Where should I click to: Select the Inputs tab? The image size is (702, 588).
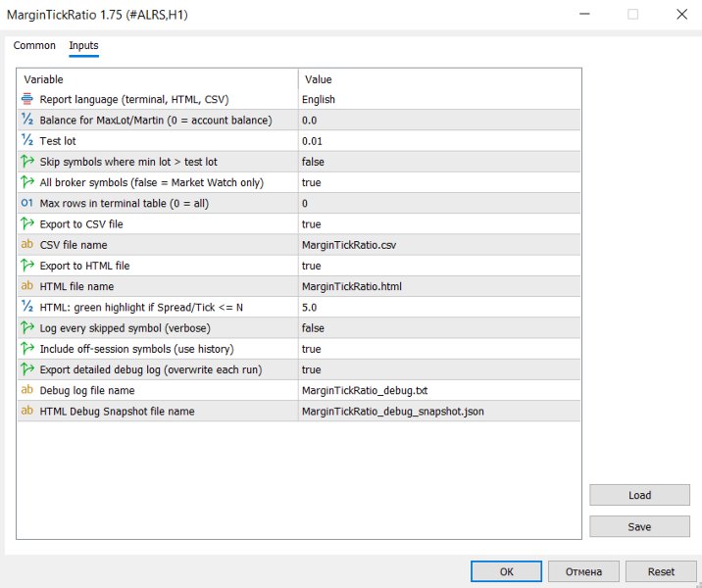click(x=83, y=46)
